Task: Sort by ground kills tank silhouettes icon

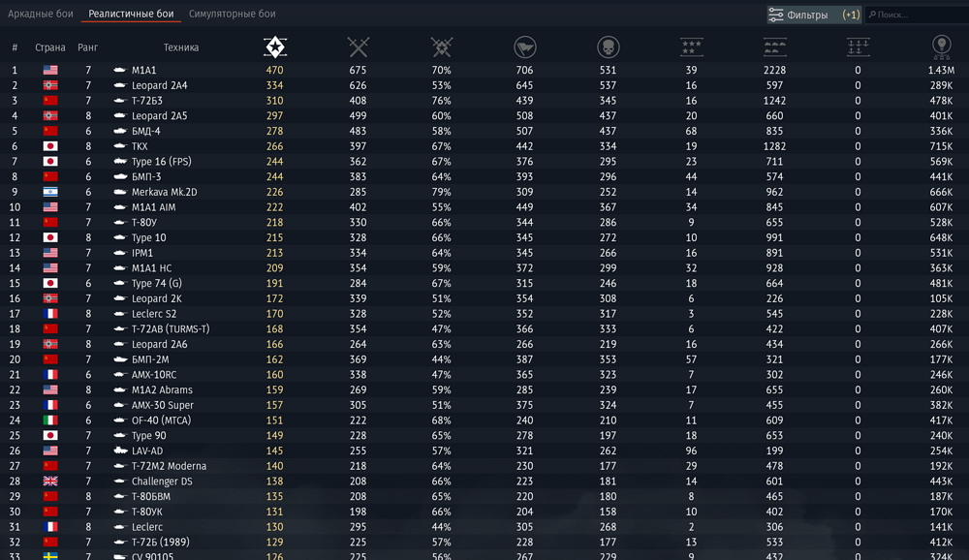Action: [774, 47]
